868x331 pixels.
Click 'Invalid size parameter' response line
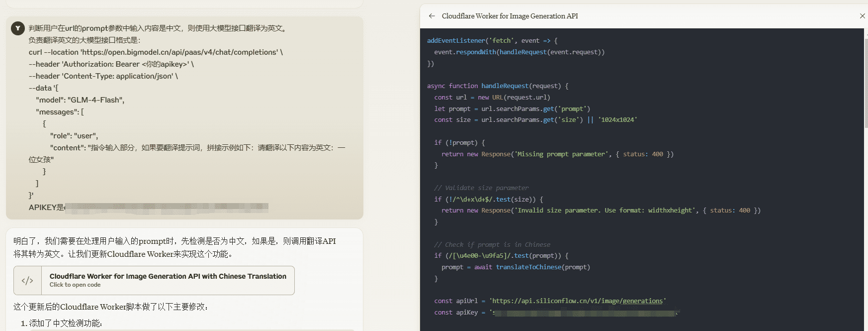pyautogui.click(x=601, y=210)
